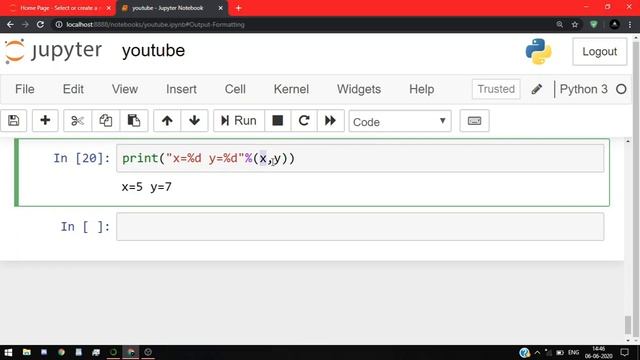View site information icon in address bar
640x360 pixels.
click(x=59, y=24)
